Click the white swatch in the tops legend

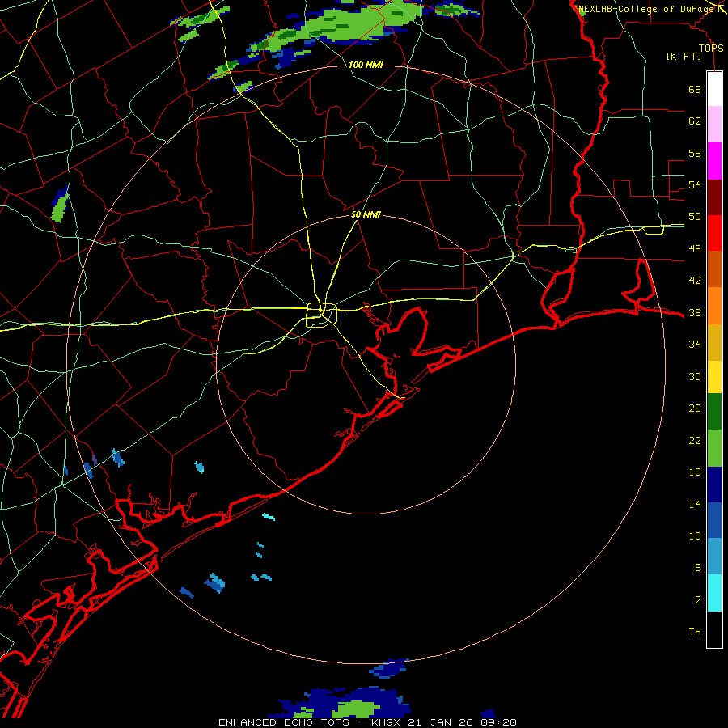tap(714, 89)
